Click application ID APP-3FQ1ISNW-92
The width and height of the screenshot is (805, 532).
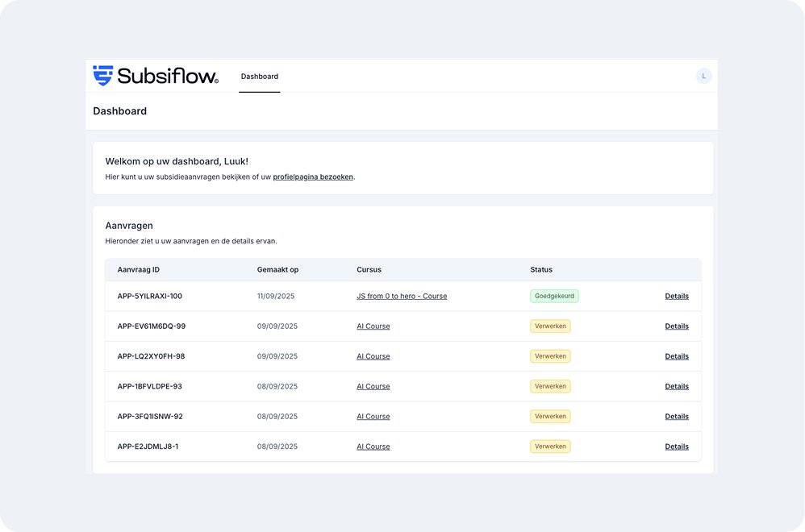[150, 417]
